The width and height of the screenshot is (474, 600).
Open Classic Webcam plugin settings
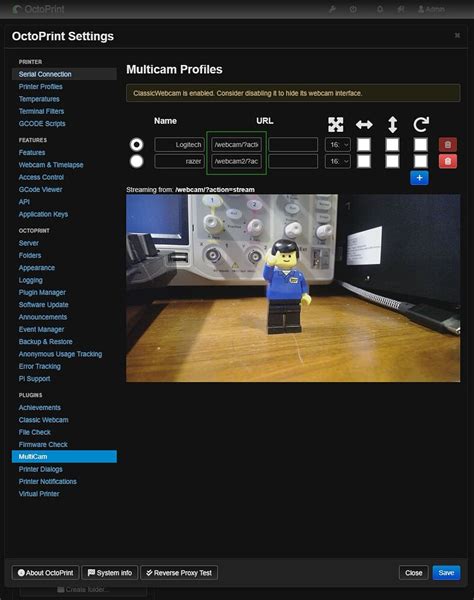coord(44,419)
